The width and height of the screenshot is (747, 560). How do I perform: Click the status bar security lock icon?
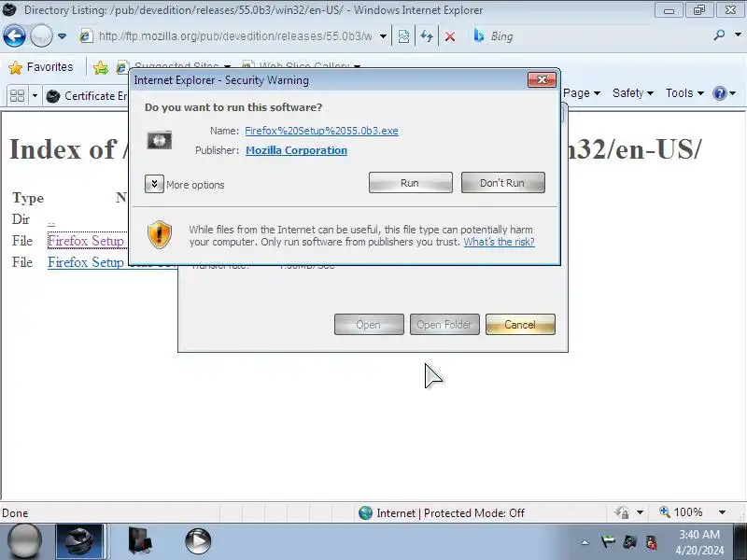tap(622, 512)
